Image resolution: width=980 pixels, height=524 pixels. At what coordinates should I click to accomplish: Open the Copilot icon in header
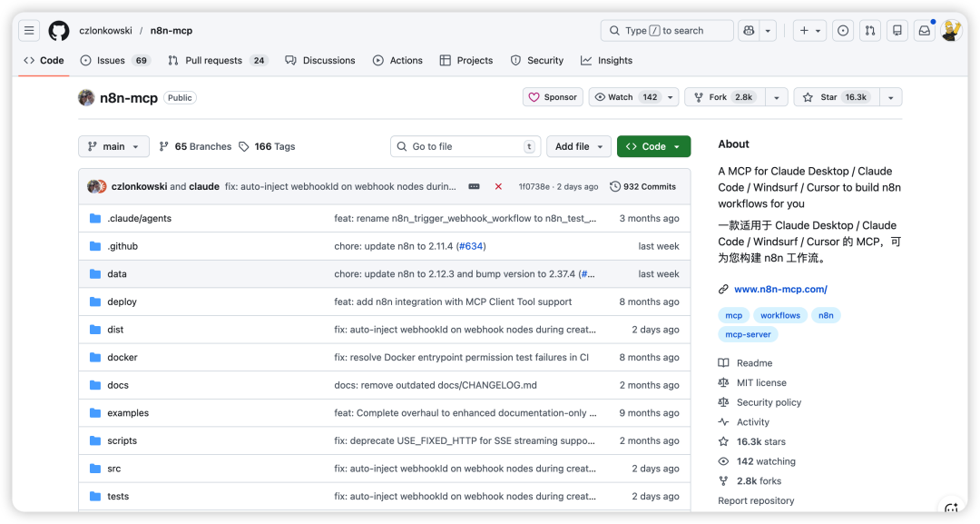(748, 31)
